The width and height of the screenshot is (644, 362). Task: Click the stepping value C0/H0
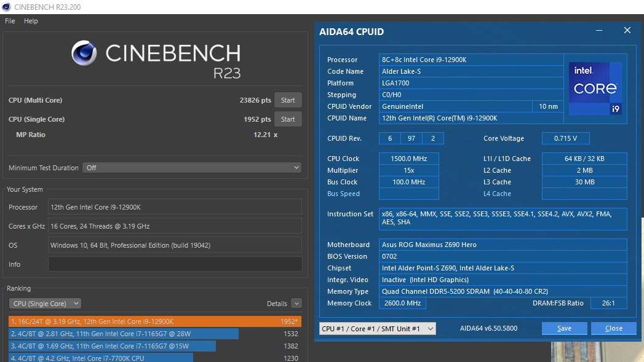(471, 95)
